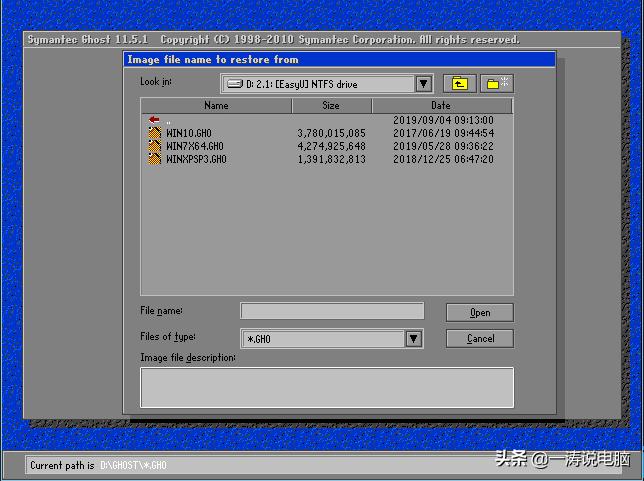
Task: Select the WIN10.GHO file name
Action: pyautogui.click(x=189, y=133)
